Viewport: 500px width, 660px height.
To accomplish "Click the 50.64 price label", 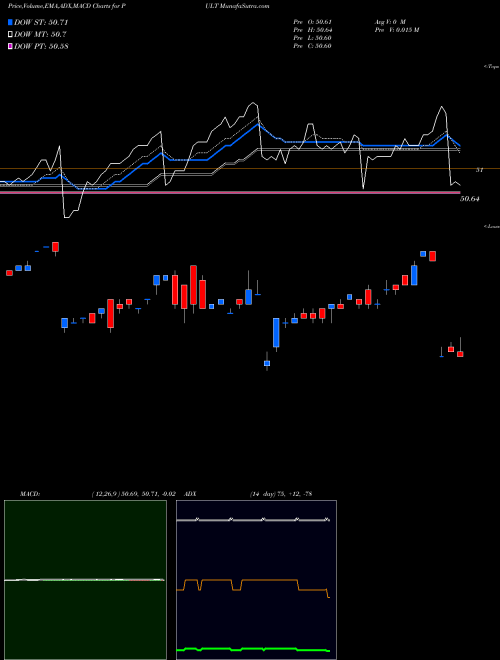I will [x=470, y=199].
